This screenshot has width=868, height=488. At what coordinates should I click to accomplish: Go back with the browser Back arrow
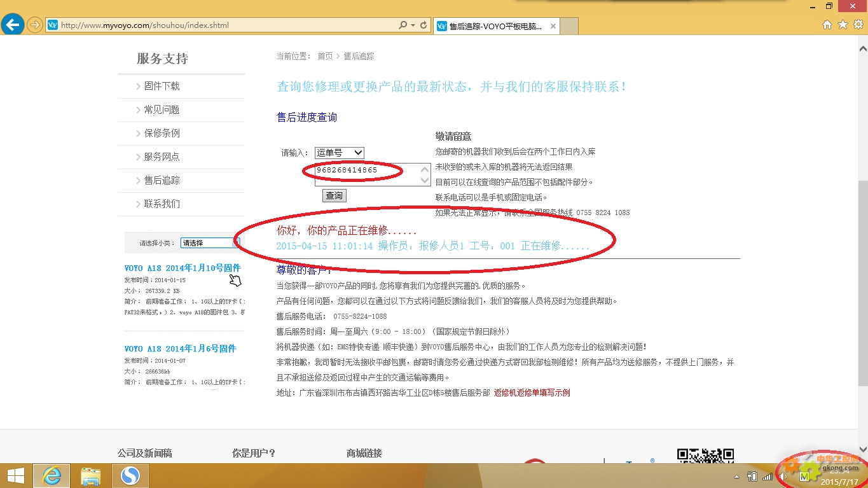coord(13,25)
